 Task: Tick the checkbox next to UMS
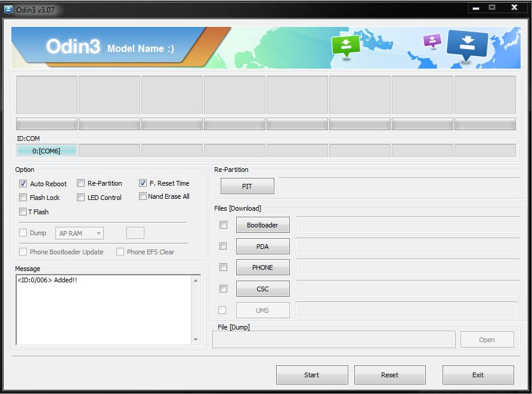pos(222,310)
